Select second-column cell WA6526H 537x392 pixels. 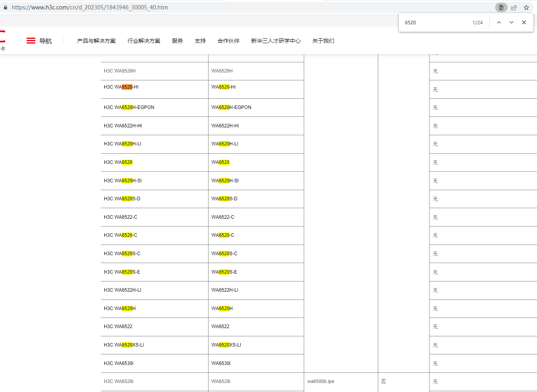click(x=222, y=71)
